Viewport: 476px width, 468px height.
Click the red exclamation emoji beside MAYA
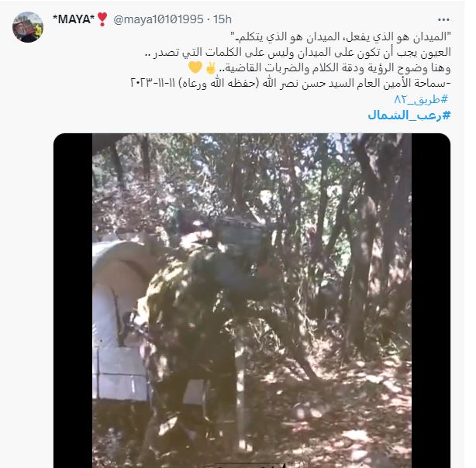102,19
